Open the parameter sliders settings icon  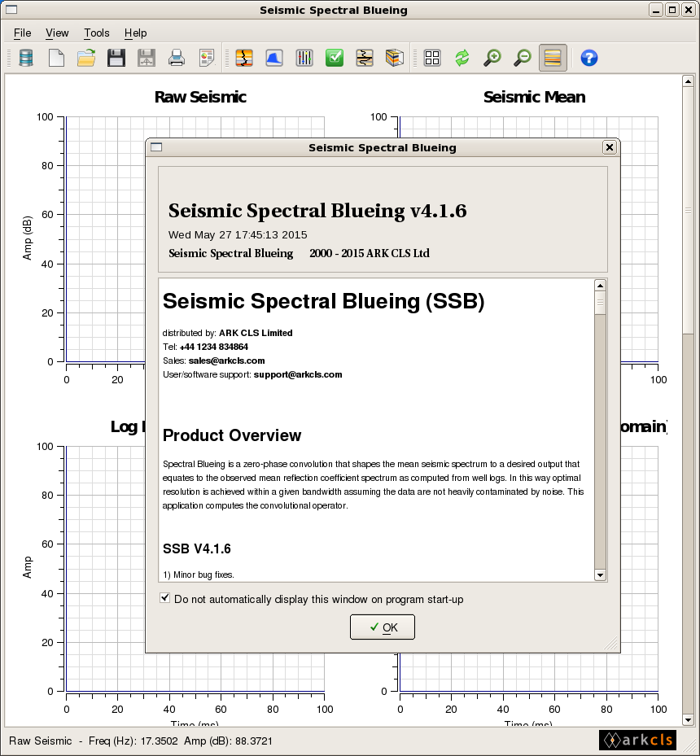(x=304, y=58)
